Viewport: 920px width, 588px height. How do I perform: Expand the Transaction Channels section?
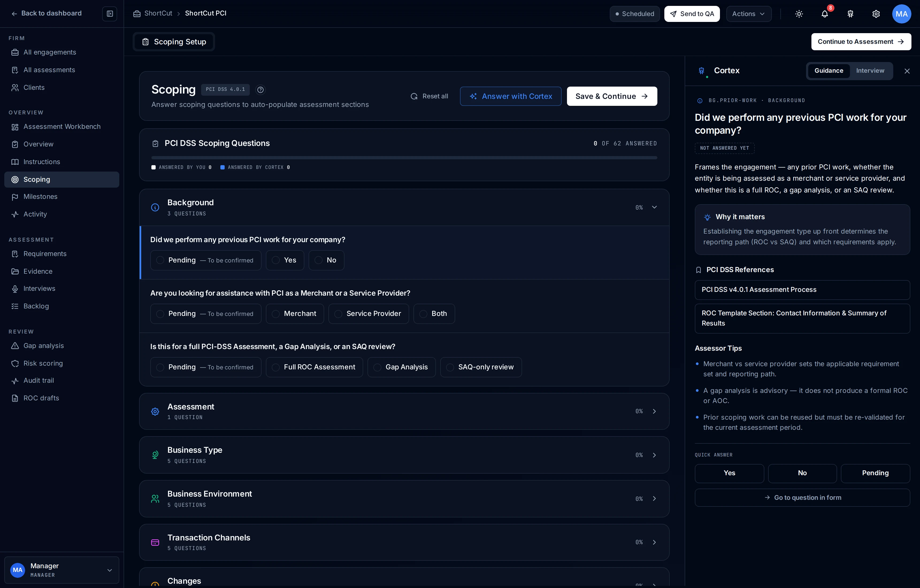click(x=404, y=542)
